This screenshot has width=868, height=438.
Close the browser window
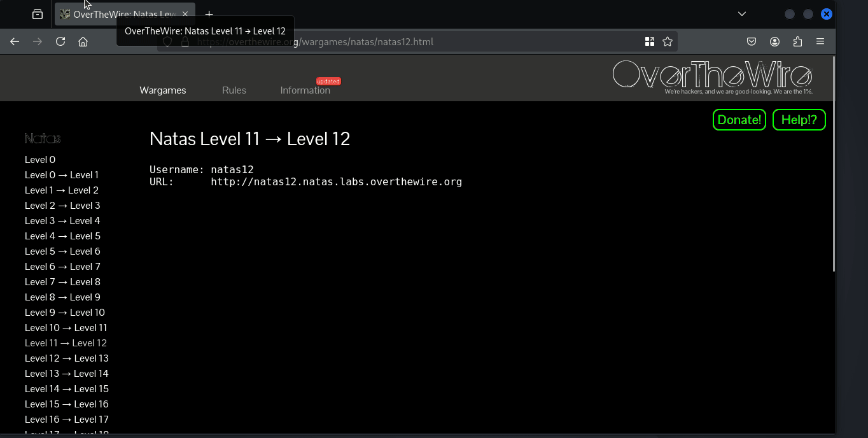(826, 14)
